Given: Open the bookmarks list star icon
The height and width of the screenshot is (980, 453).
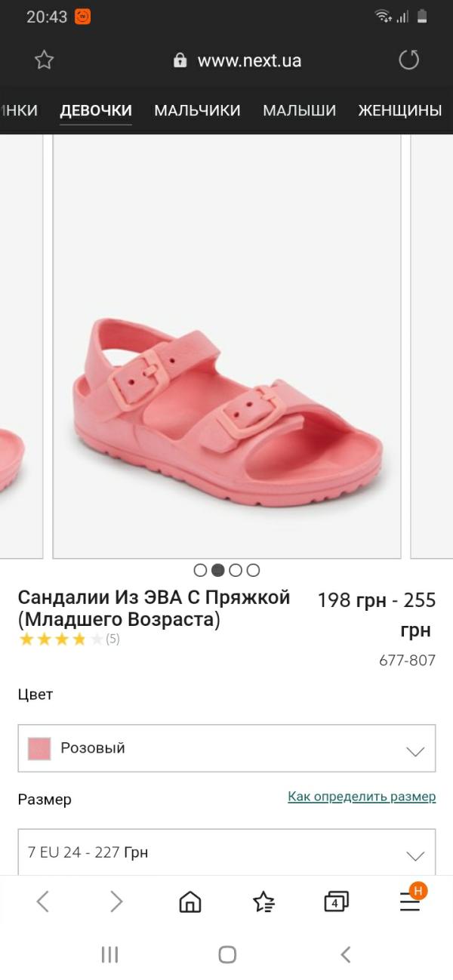Looking at the screenshot, I should tap(263, 901).
